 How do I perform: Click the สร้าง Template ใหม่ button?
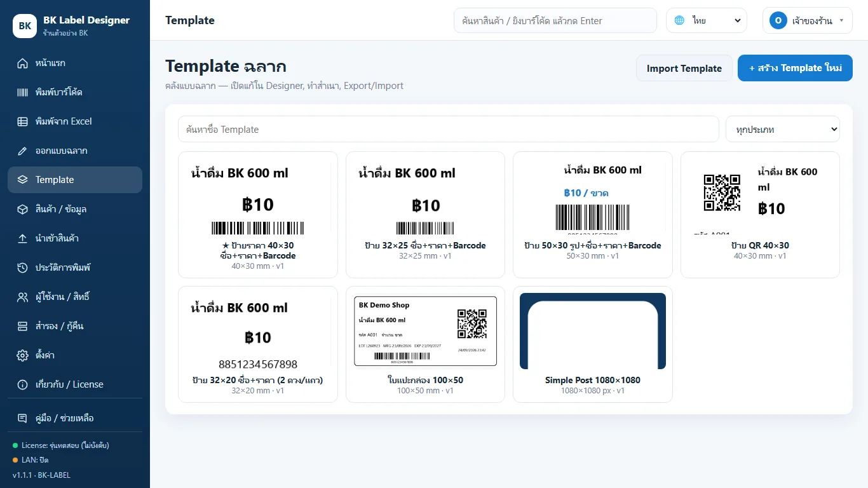pos(795,68)
